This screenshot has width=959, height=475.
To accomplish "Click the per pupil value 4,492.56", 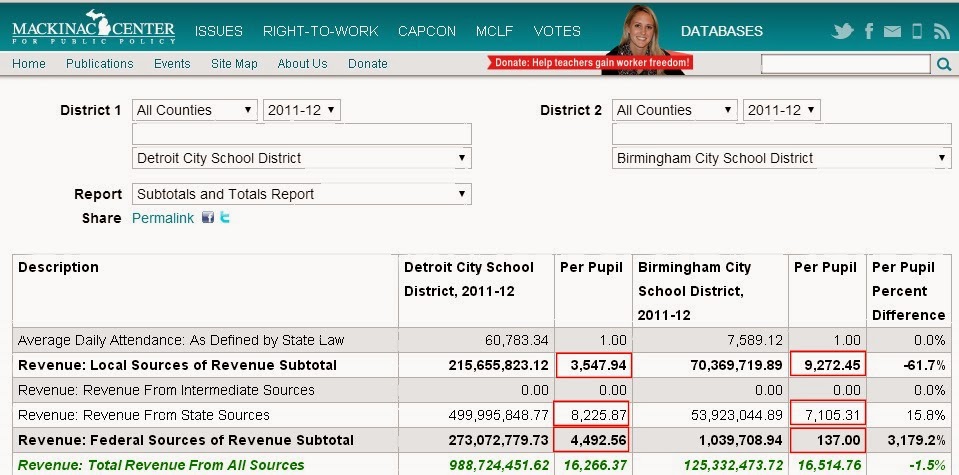I will (599, 440).
